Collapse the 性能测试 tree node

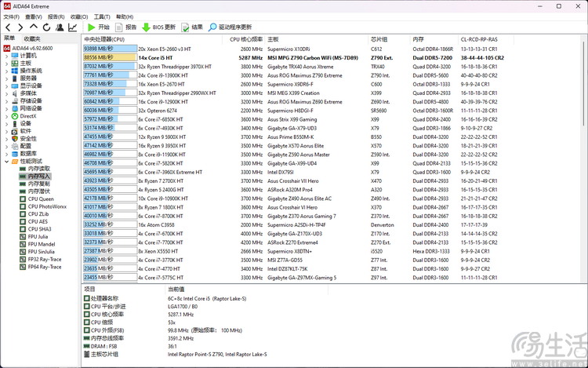point(7,161)
